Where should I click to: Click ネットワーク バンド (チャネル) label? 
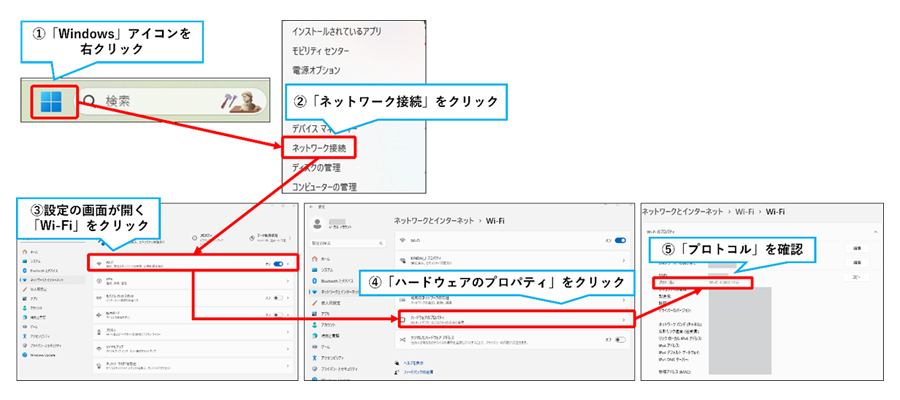coord(680,324)
